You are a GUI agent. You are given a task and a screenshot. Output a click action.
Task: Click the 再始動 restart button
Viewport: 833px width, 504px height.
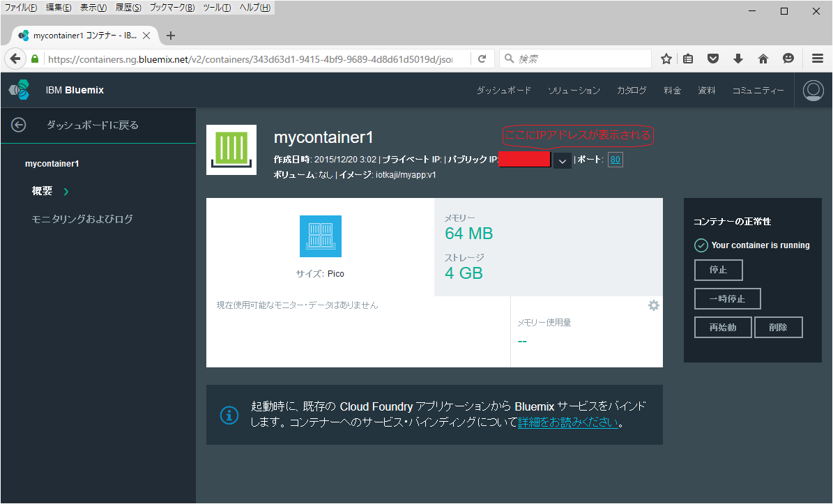[x=723, y=327]
